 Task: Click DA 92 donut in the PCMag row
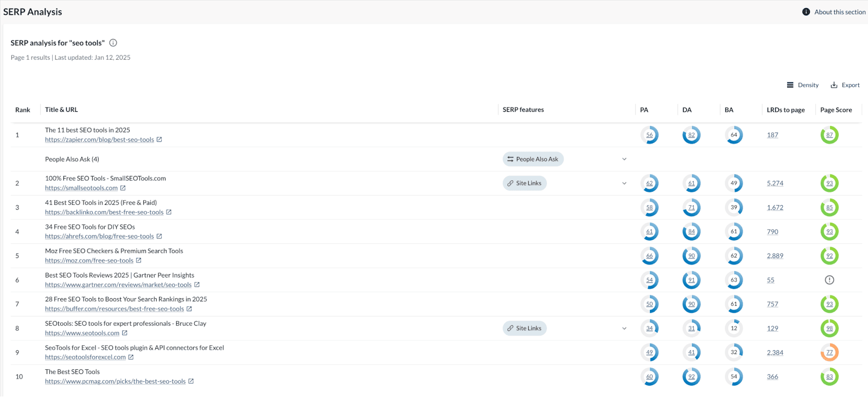click(x=692, y=377)
